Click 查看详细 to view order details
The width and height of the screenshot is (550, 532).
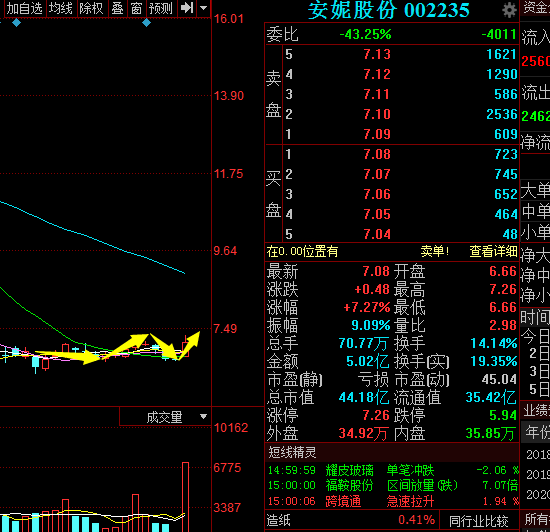(x=493, y=251)
